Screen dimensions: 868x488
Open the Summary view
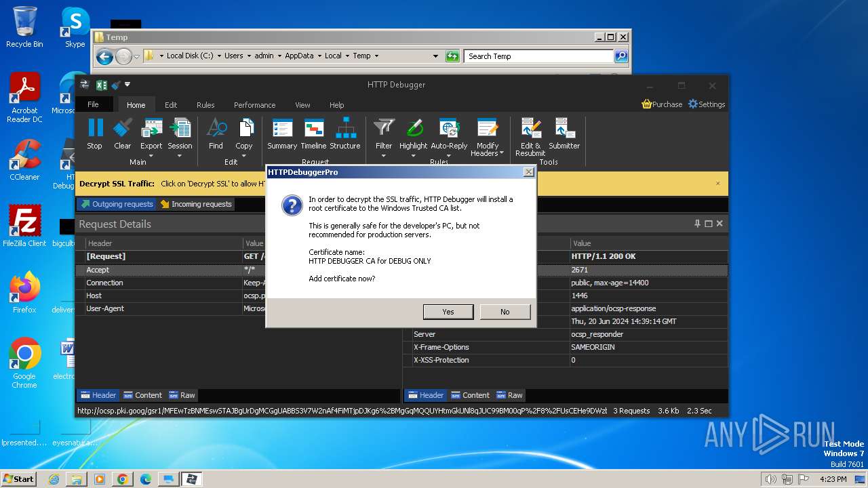282,134
